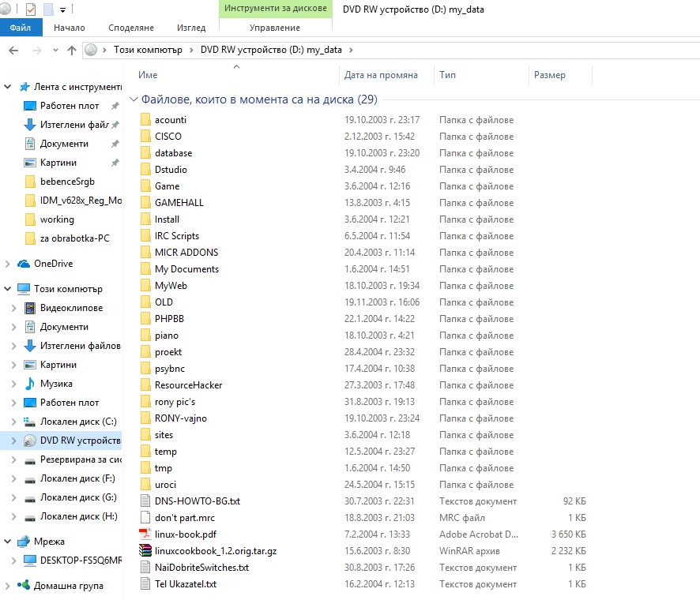Click the Up arrow navigation icon

pyautogui.click(x=72, y=50)
